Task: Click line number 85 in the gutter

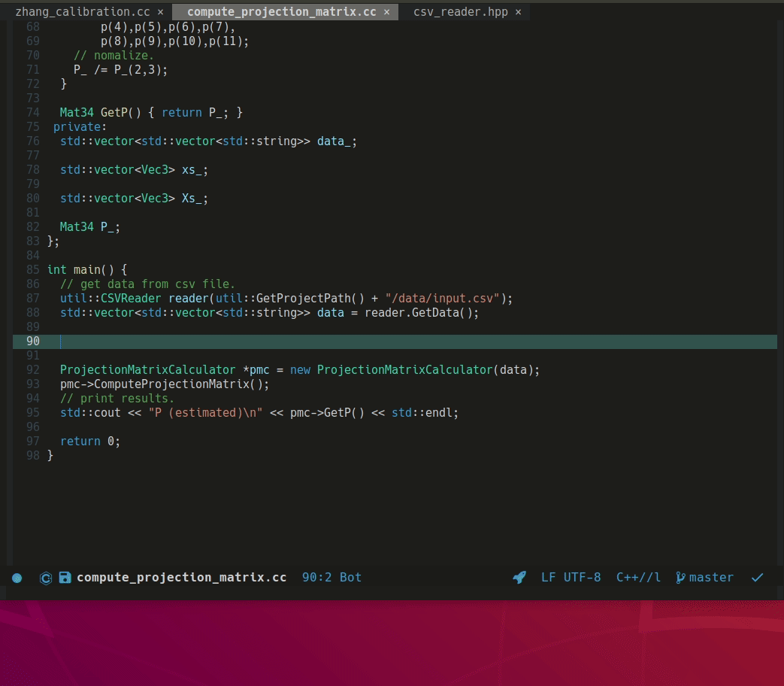Action: 33,270
